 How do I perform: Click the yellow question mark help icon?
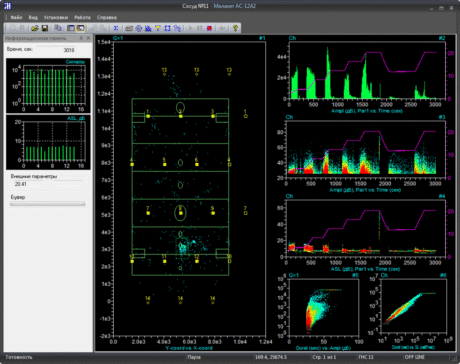(235, 28)
